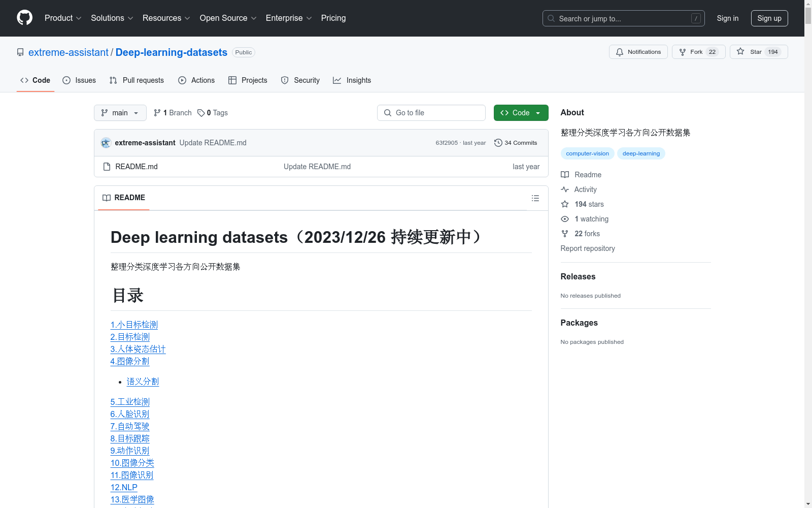View the 34 Commits history

coord(516,143)
